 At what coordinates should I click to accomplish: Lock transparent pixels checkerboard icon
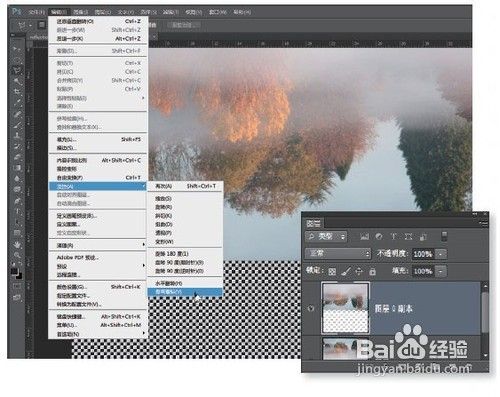click(332, 272)
